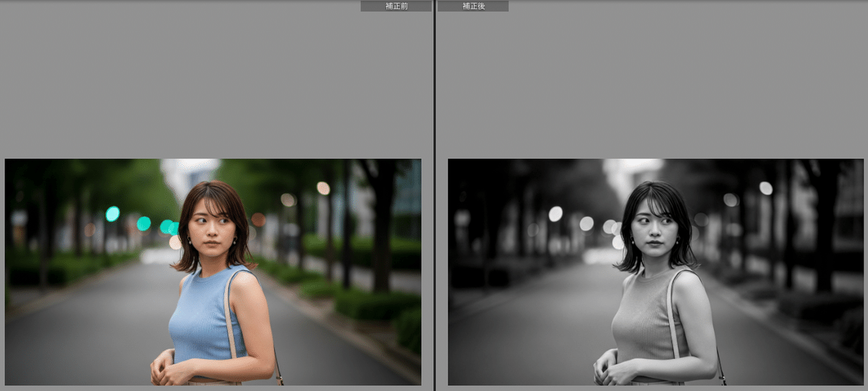
Task: Click the bag strap in after photo
Action: pos(673,318)
